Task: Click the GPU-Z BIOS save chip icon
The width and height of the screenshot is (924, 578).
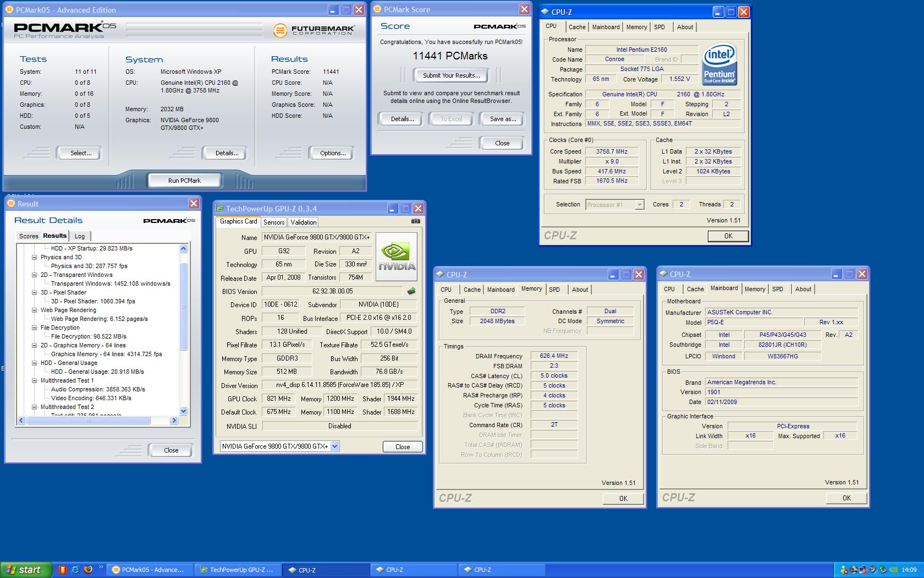Action: pyautogui.click(x=411, y=291)
